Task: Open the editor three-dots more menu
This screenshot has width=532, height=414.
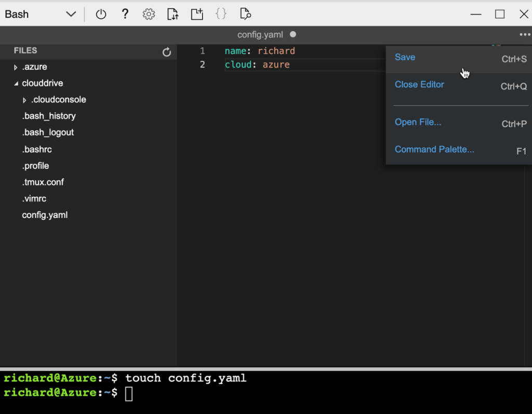Action: pos(524,35)
